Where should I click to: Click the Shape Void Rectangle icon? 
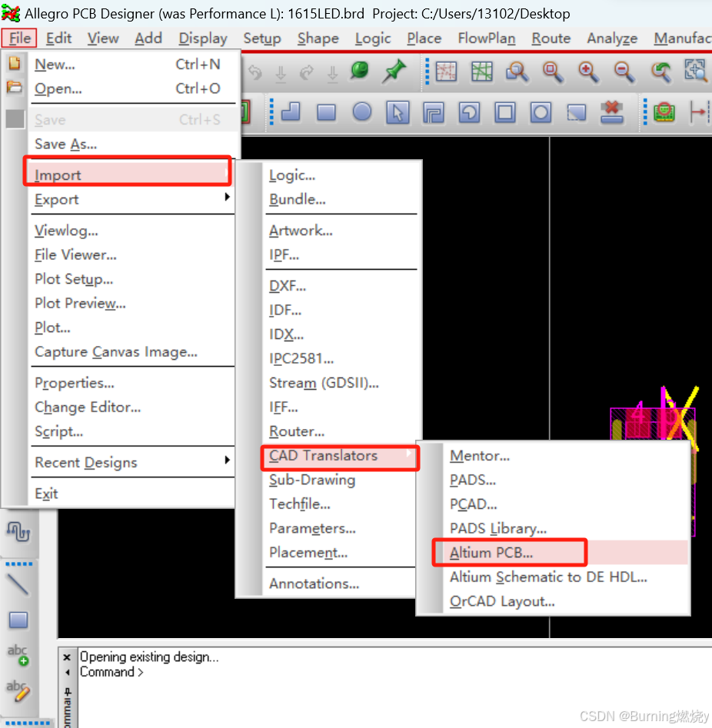[505, 112]
